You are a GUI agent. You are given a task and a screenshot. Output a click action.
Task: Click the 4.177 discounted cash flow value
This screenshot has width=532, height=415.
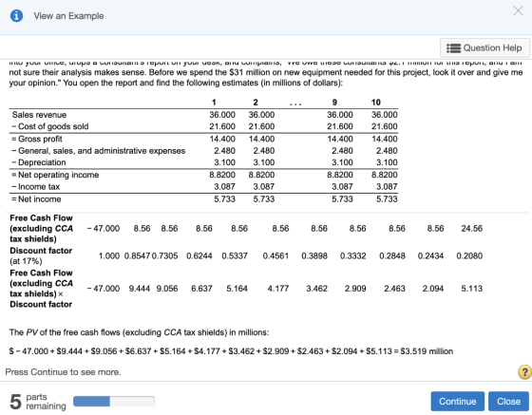277,288
